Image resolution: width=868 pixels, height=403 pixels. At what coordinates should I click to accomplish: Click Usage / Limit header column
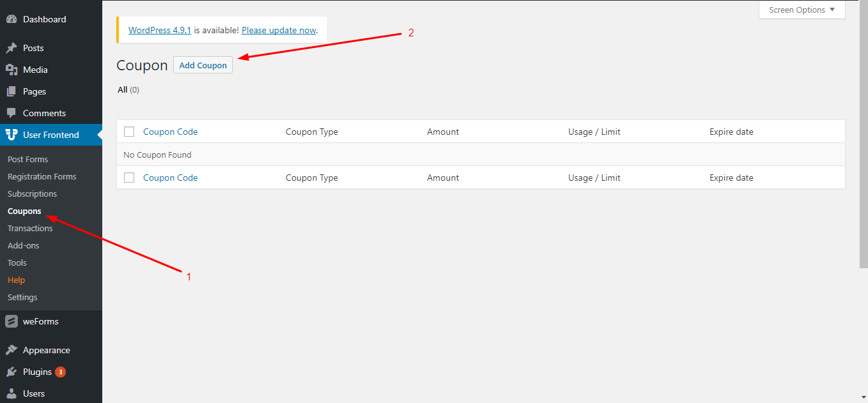(594, 132)
